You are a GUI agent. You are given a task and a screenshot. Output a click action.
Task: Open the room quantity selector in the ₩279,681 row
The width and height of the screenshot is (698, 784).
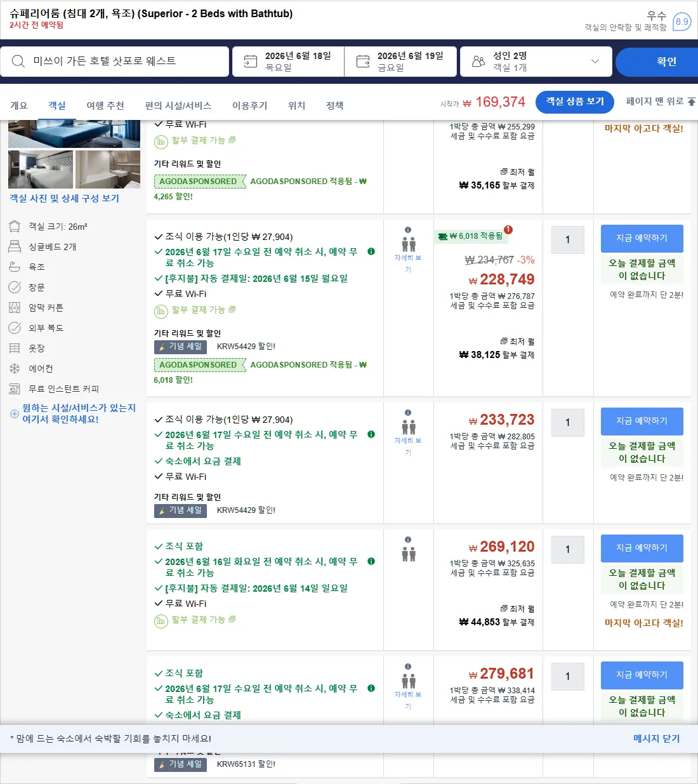[x=568, y=677]
